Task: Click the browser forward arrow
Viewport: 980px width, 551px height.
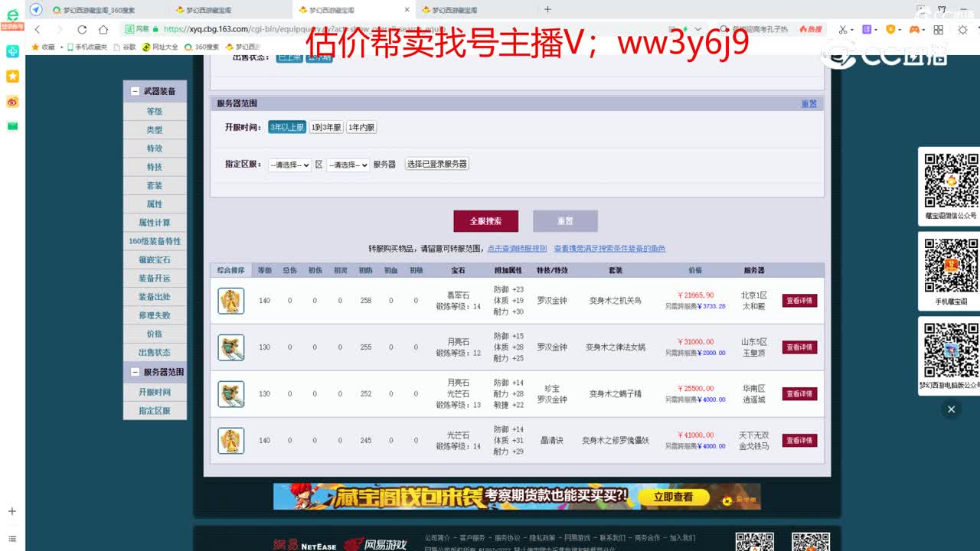Action: [59, 29]
